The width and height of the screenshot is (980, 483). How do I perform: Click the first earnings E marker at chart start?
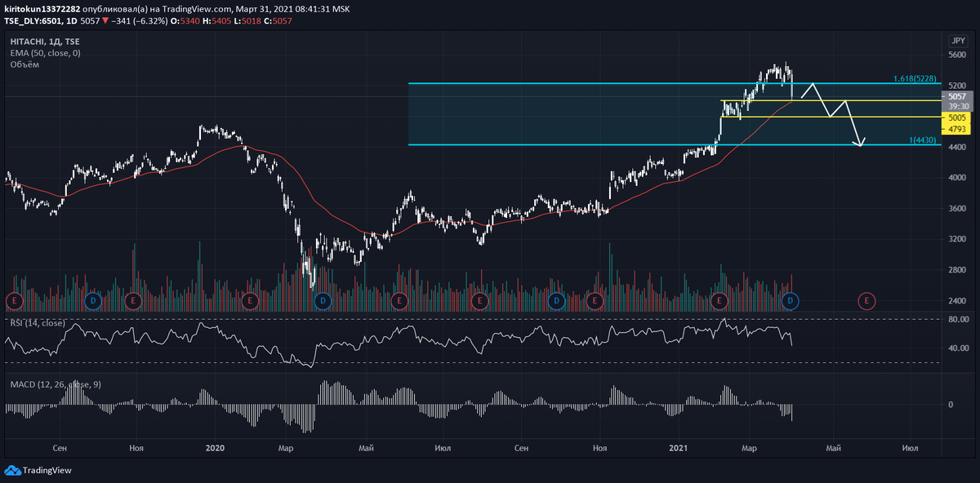pyautogui.click(x=13, y=301)
